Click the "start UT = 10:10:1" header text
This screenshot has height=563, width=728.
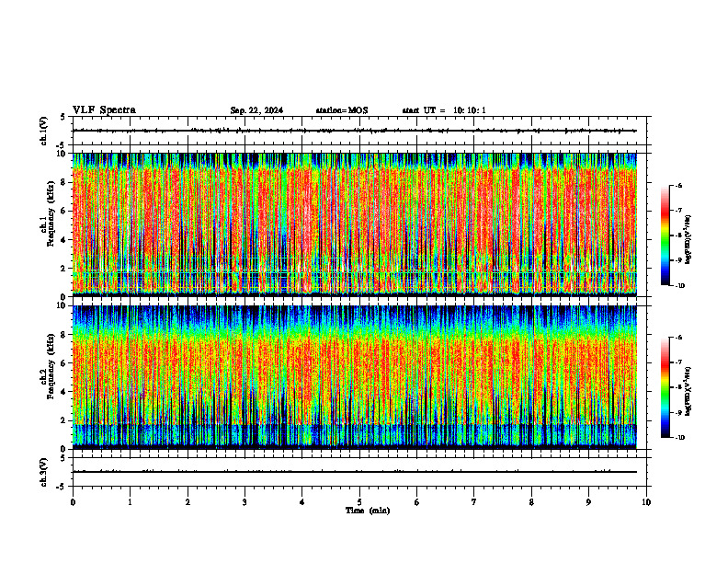coord(444,110)
